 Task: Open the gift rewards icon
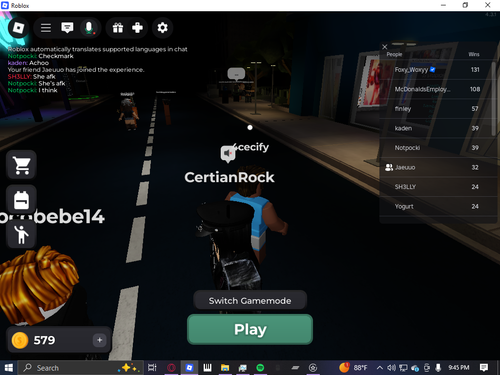pos(118,28)
